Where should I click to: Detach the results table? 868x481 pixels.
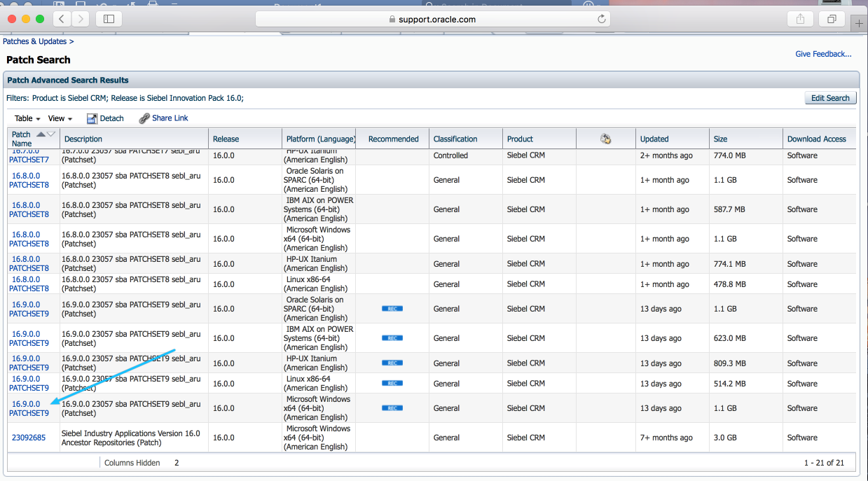105,118
